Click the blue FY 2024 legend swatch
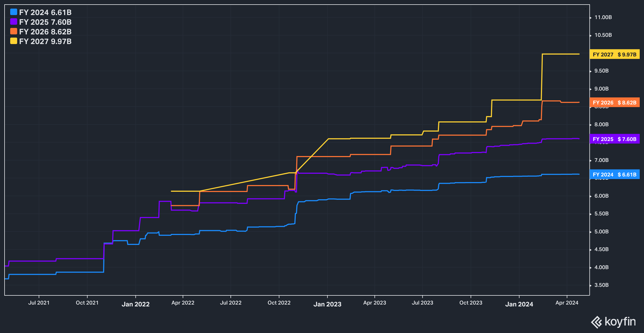This screenshot has width=644, height=333. [14, 12]
